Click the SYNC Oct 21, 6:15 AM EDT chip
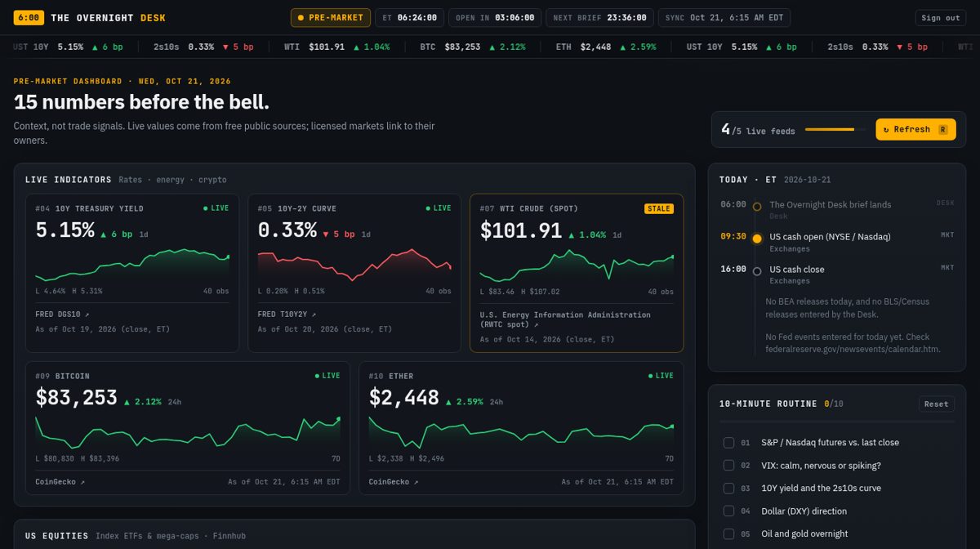This screenshot has width=980, height=549. click(724, 17)
